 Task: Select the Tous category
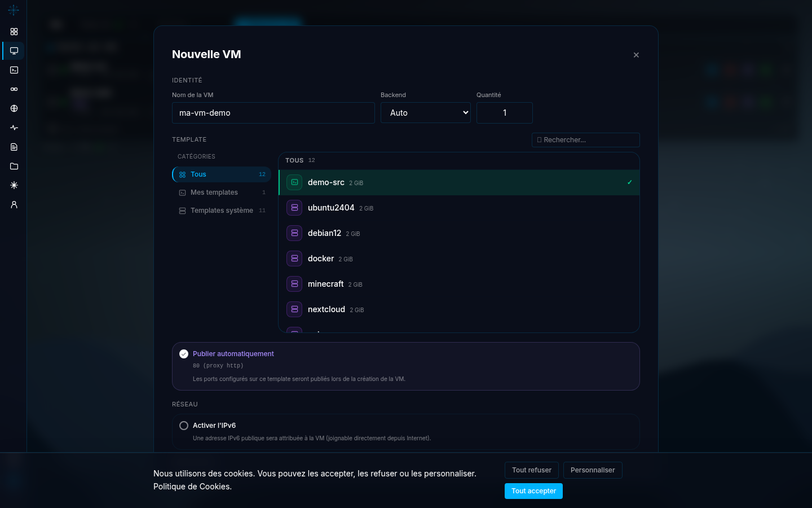(222, 174)
